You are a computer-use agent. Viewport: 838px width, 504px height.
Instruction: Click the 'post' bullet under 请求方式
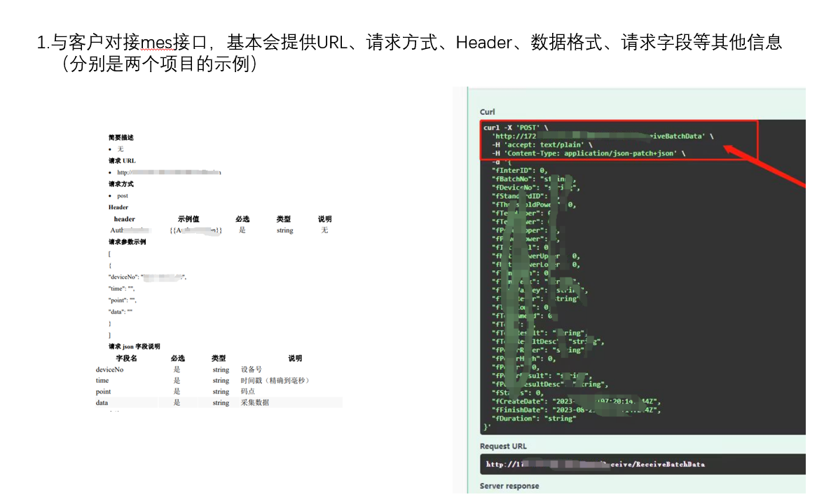123,196
